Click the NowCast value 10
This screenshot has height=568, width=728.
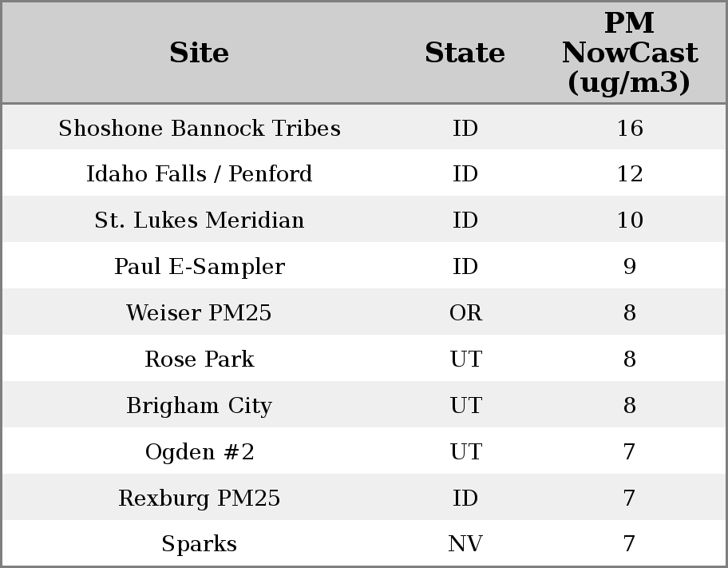[x=629, y=220]
